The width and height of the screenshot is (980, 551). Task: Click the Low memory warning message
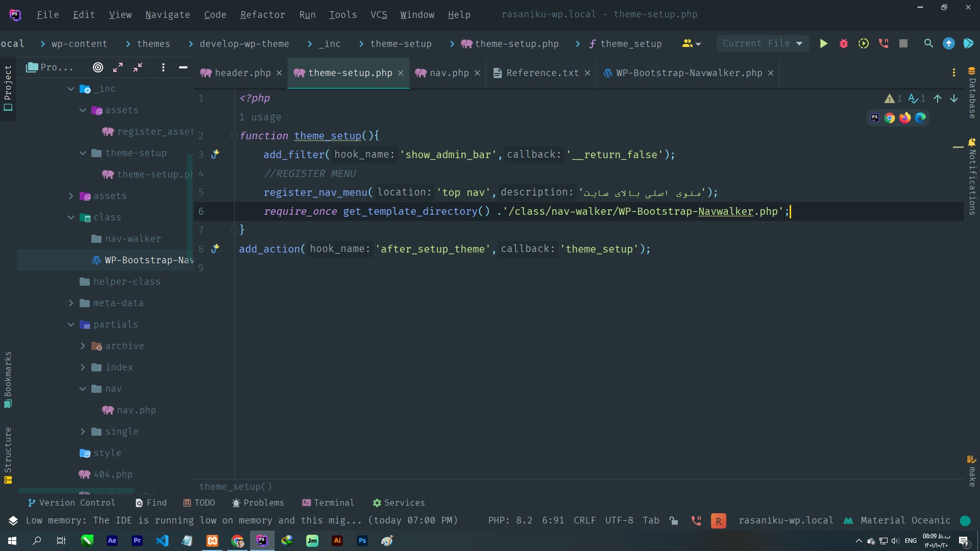pos(241,520)
